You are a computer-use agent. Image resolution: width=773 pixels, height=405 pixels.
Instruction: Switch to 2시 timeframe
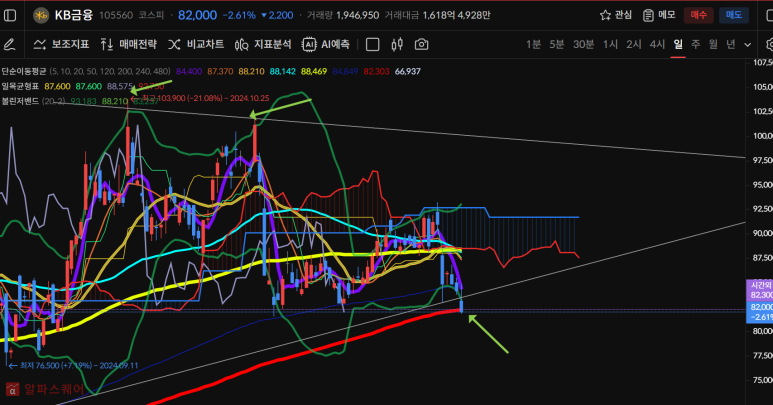[633, 44]
